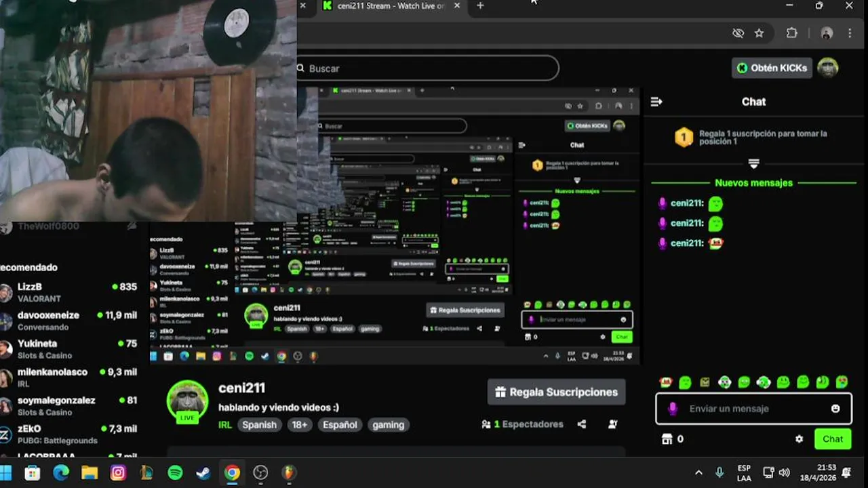Select the 18+ tag
This screenshot has height=488, width=868.
tap(299, 425)
